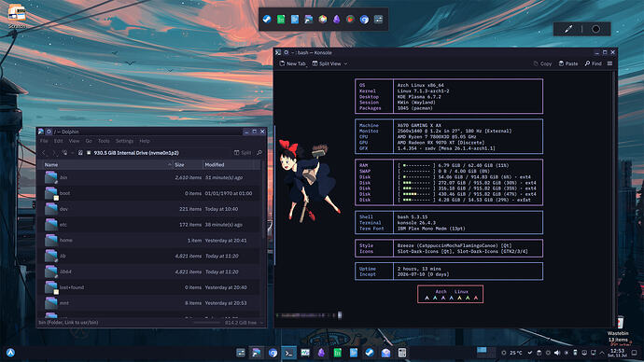The height and width of the screenshot is (362, 644).
Task: Open the application launcher on the panel
Action: pos(10,353)
